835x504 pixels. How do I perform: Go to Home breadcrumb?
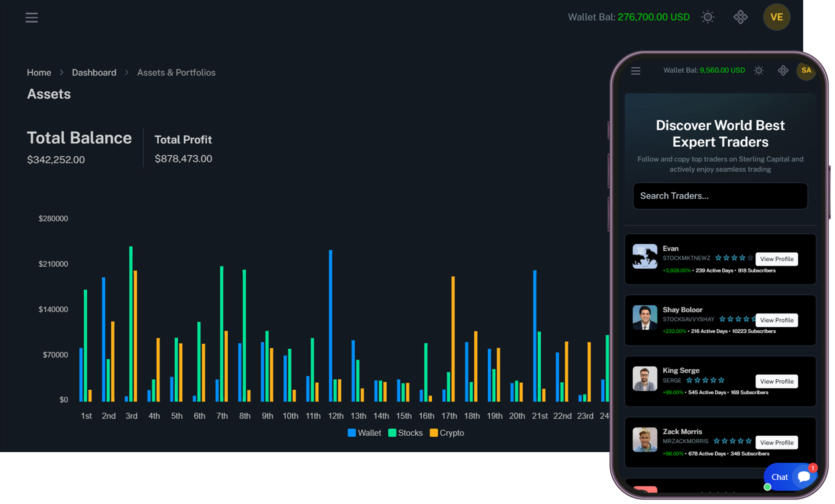pos(39,72)
